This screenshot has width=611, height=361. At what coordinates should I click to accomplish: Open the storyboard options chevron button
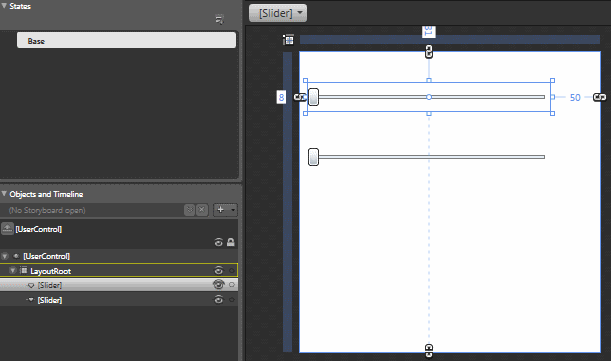coord(189,210)
